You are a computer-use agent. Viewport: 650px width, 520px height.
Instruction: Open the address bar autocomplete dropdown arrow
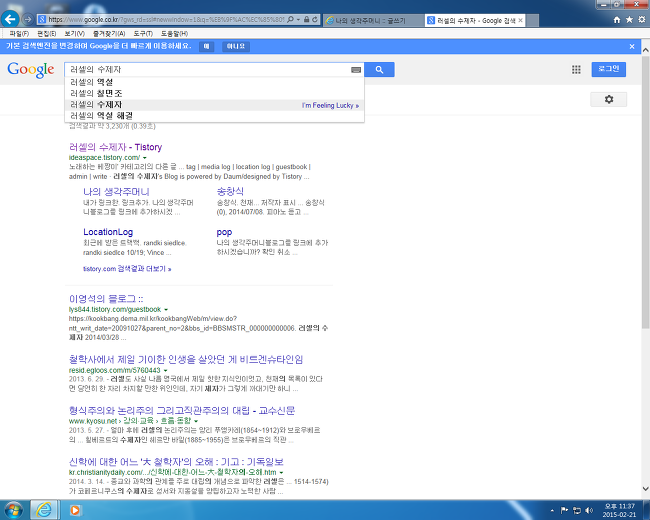[x=298, y=19]
